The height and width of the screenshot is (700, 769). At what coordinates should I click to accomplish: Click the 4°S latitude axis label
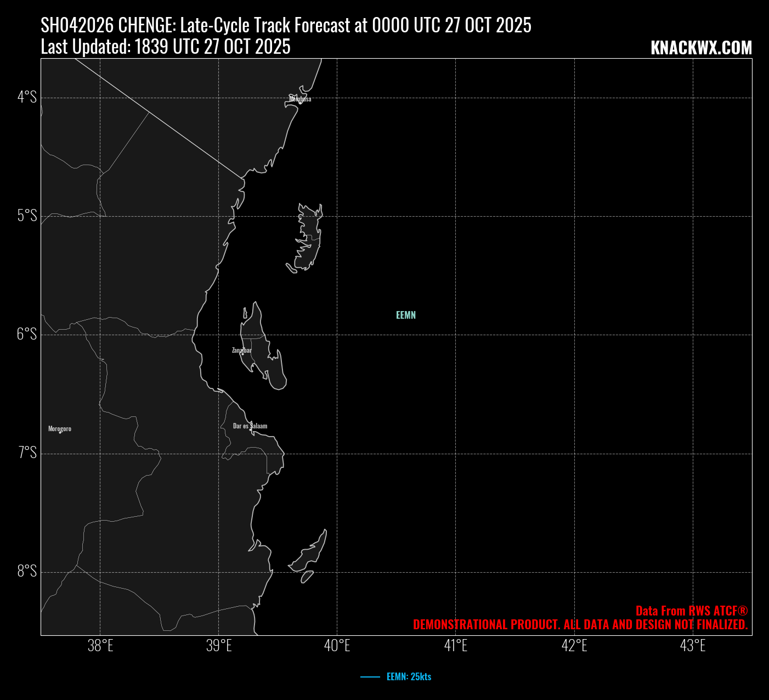pyautogui.click(x=27, y=97)
